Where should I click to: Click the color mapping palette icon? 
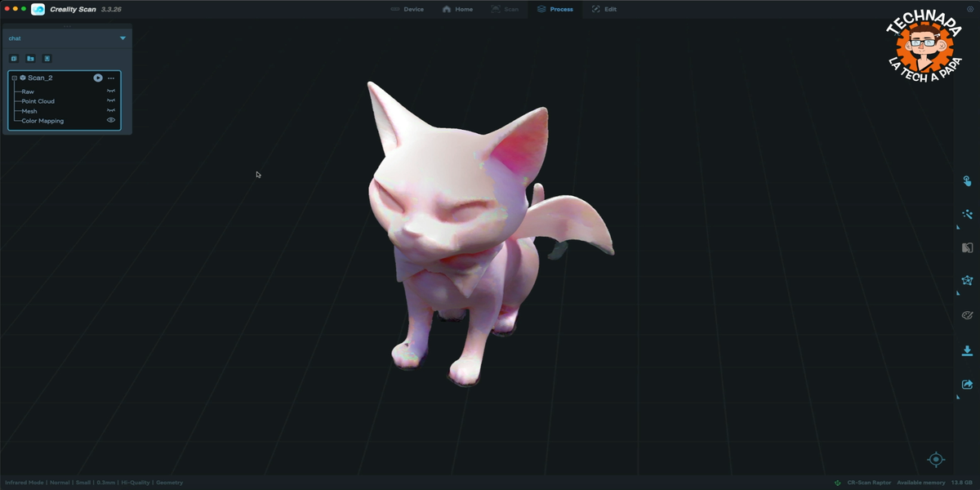pyautogui.click(x=967, y=315)
